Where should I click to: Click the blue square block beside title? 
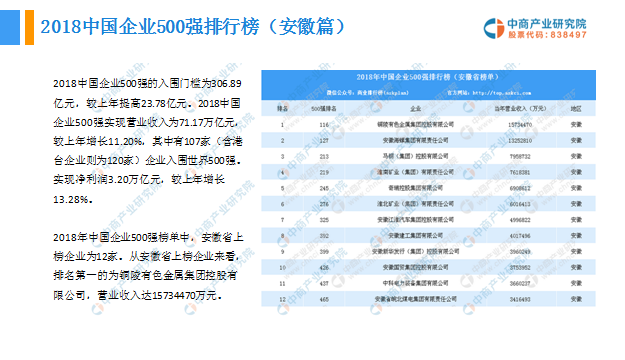click(10, 27)
